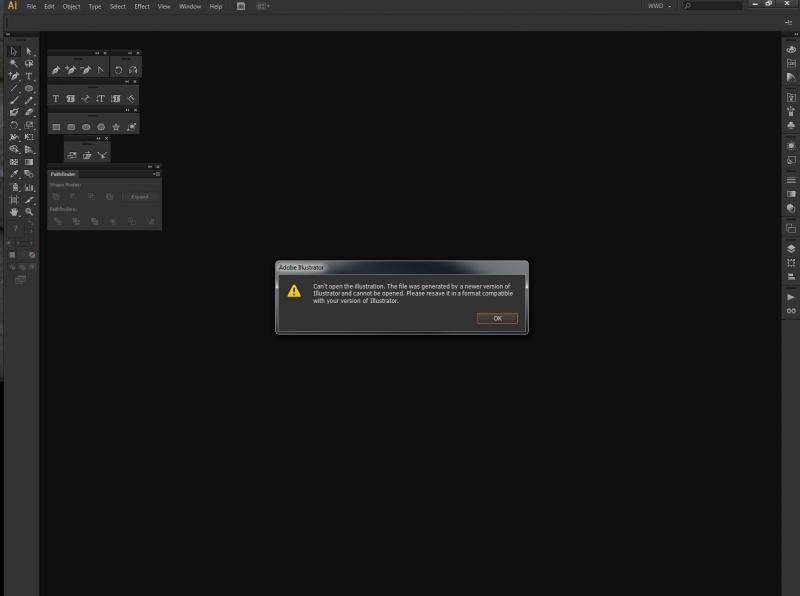Image resolution: width=800 pixels, height=596 pixels.
Task: Select the Zoom tool
Action: click(x=29, y=212)
